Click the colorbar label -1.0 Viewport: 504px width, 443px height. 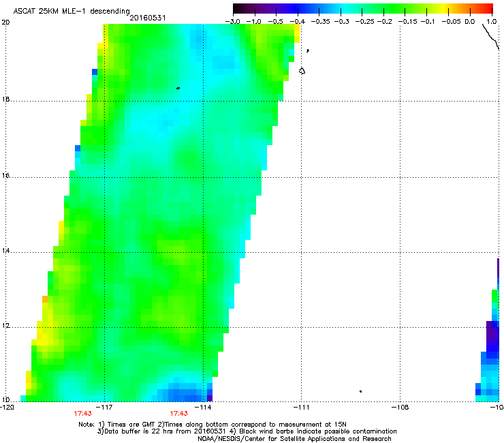coord(254,22)
